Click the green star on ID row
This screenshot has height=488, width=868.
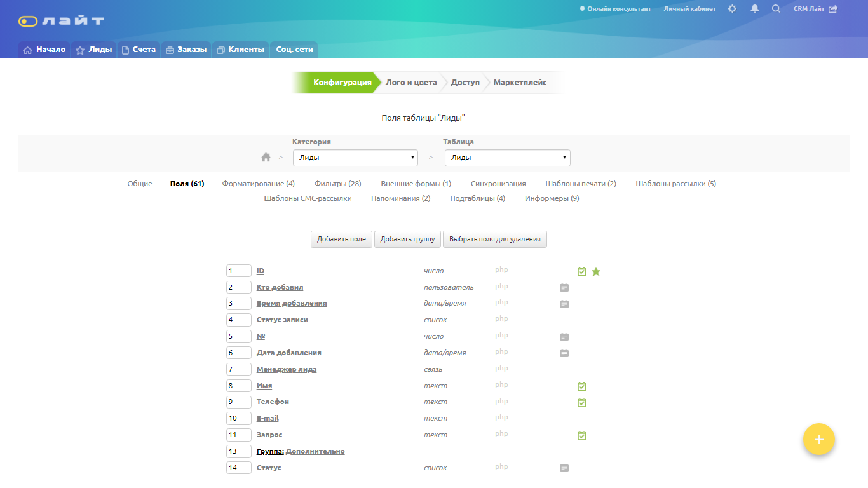(x=596, y=272)
